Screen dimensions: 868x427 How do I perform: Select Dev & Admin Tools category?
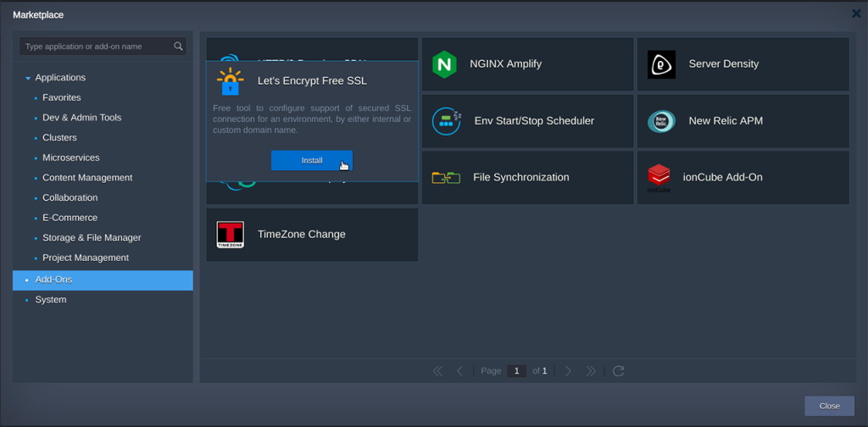pos(82,117)
